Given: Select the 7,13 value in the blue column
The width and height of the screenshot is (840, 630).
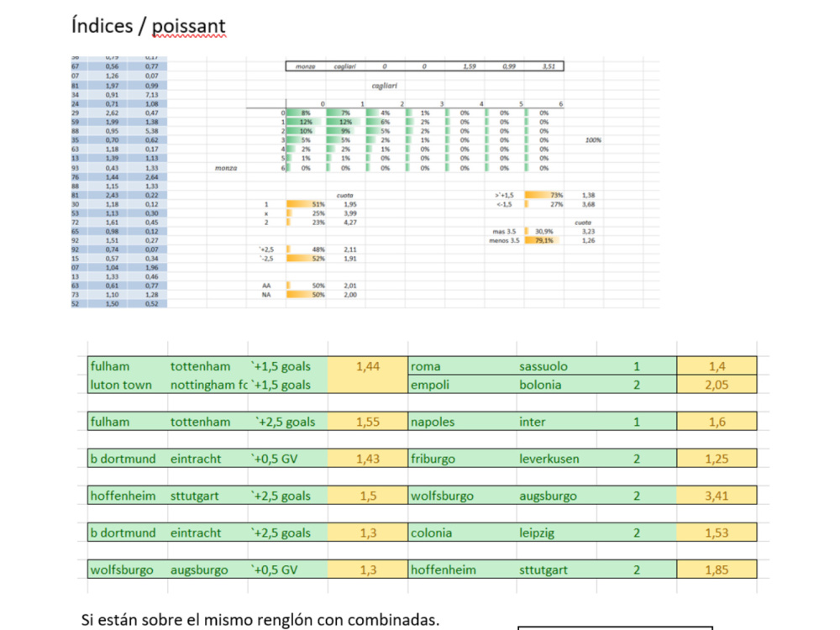Looking at the screenshot, I should click(151, 95).
